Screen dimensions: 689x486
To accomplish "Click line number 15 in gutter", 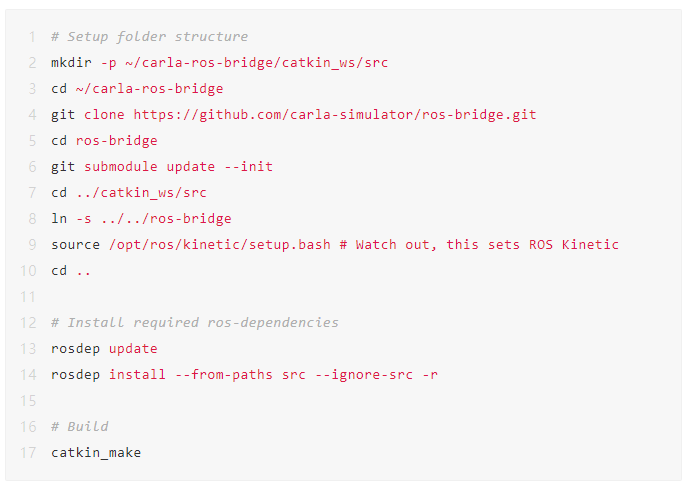I will point(29,400).
